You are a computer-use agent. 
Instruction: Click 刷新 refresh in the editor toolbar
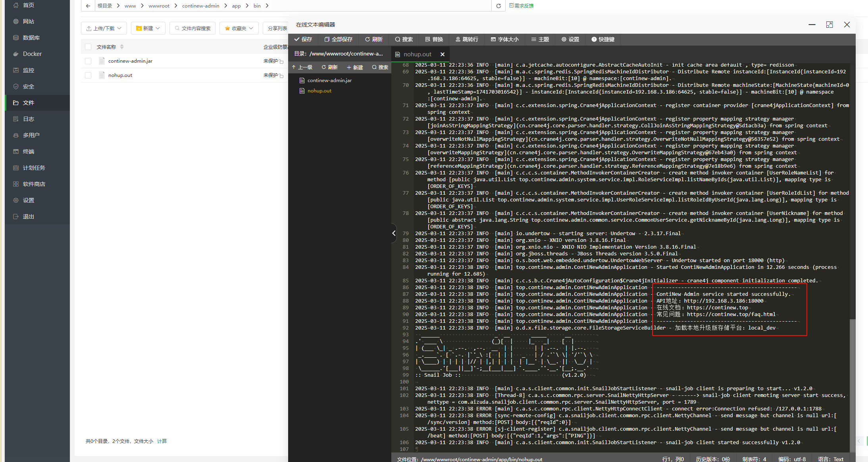click(374, 39)
